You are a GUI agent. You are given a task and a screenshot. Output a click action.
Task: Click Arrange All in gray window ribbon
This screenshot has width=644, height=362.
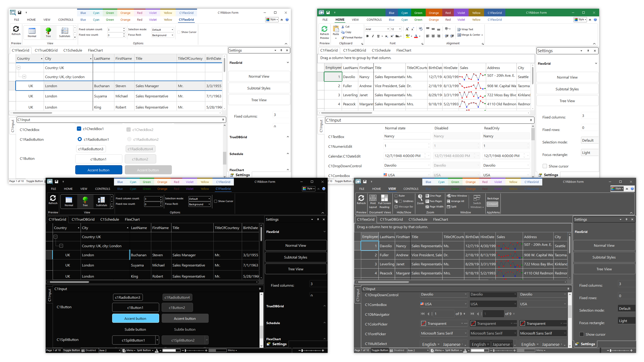[455, 201]
